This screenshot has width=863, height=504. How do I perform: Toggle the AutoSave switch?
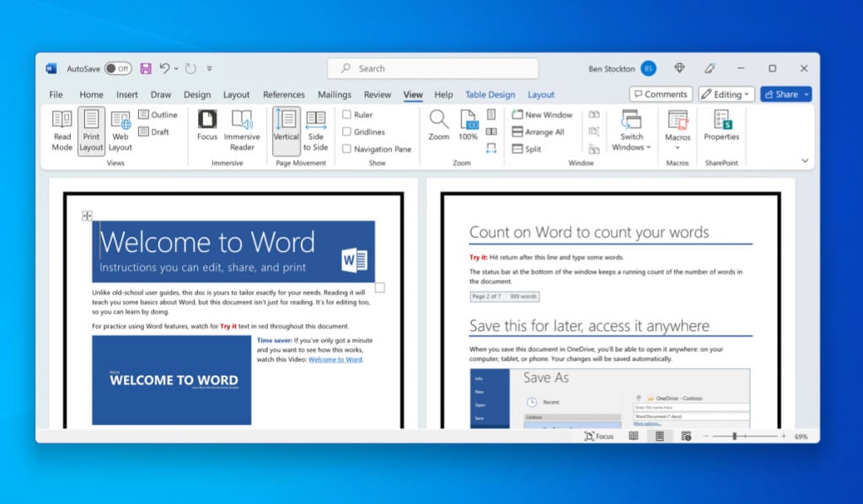[118, 68]
